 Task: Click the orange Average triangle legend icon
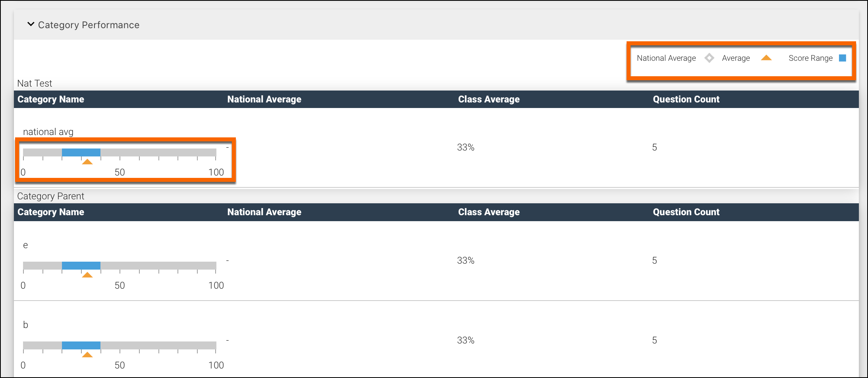pyautogui.click(x=766, y=58)
